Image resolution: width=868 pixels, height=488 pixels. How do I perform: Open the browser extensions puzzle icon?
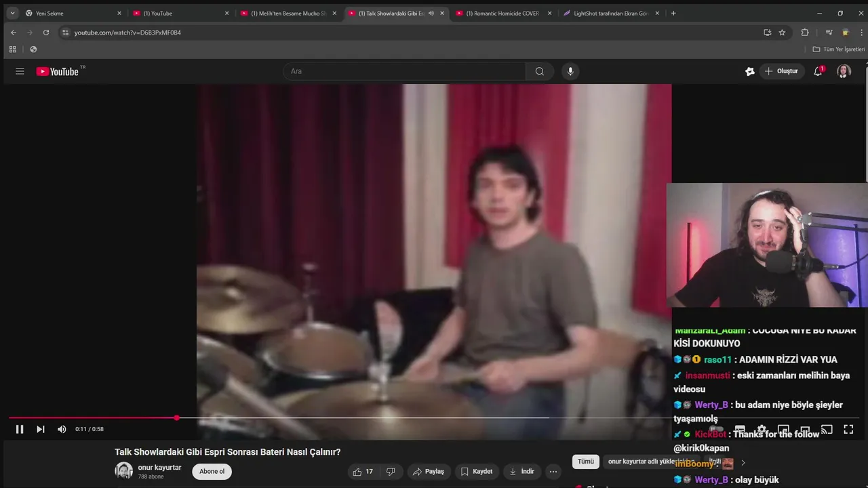(x=805, y=32)
